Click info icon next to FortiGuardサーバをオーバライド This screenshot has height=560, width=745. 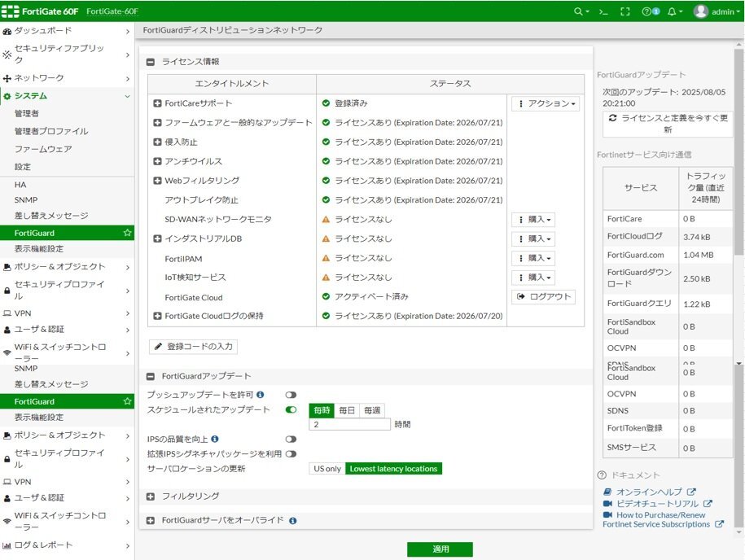tap(292, 520)
